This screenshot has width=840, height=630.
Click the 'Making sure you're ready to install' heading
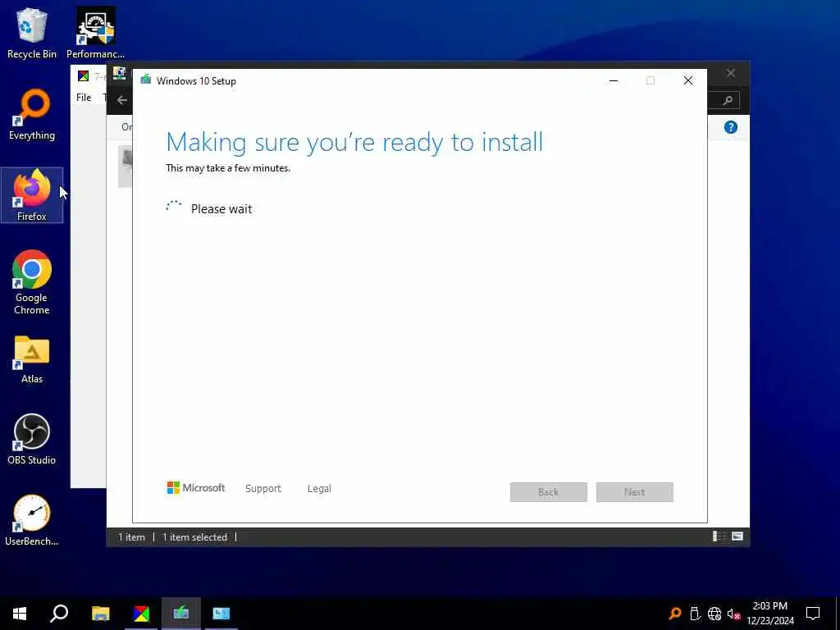click(354, 143)
